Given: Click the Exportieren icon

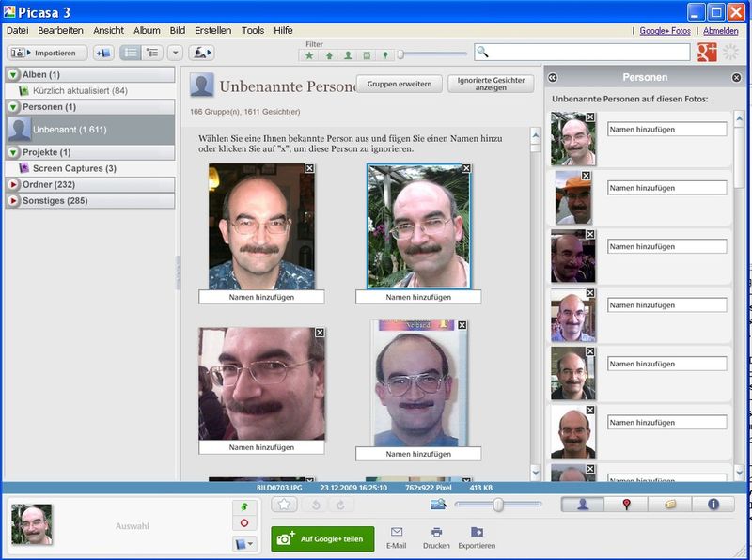Looking at the screenshot, I should pyautogui.click(x=478, y=533).
